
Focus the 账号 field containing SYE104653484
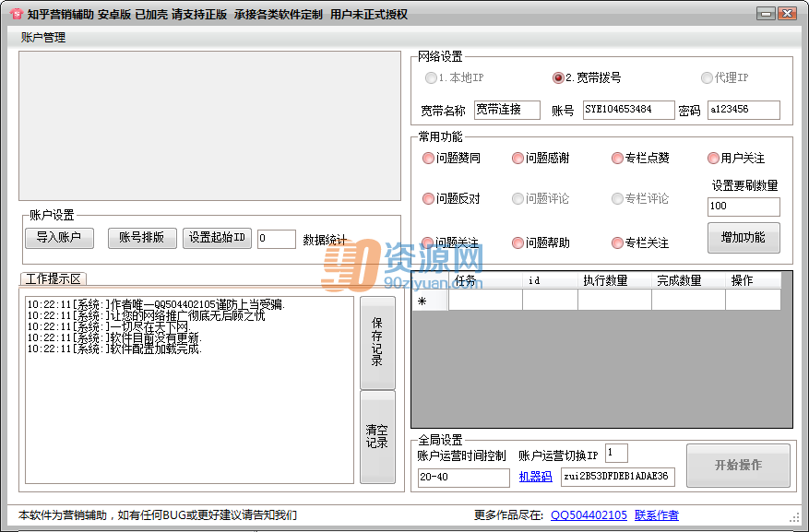[629, 110]
